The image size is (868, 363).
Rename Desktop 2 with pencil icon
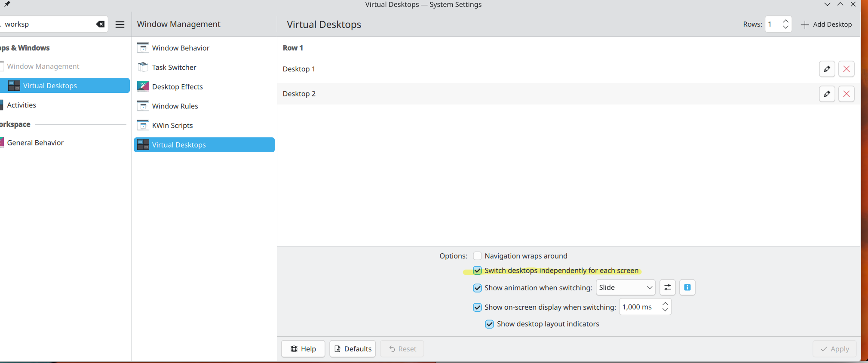tap(827, 94)
